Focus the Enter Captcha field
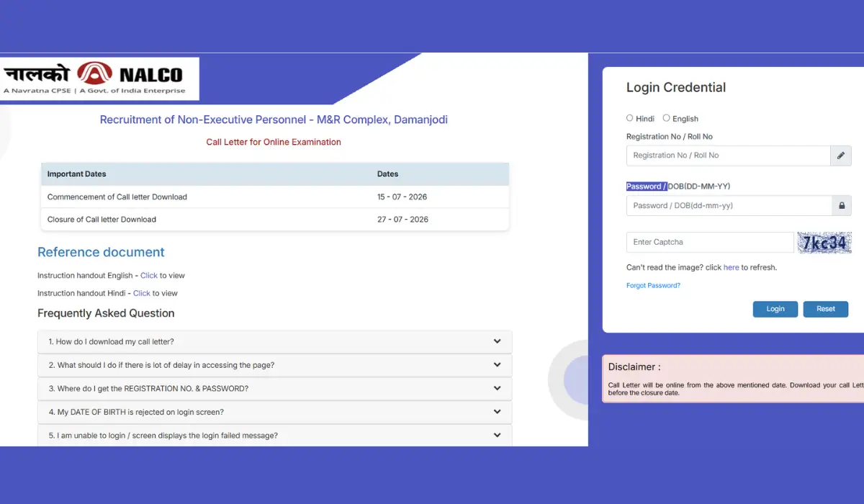Screen dimensions: 864x504 coord(710,242)
